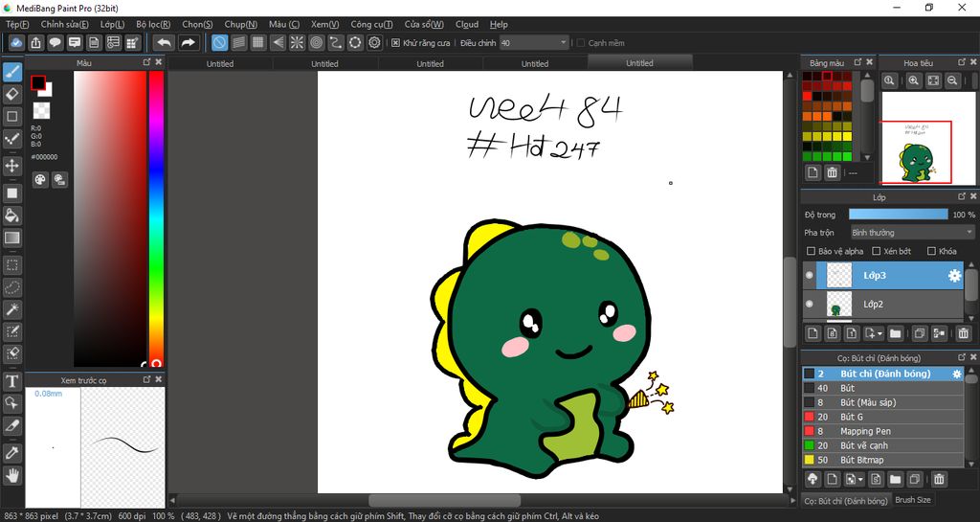
Task: Open the Công cụ(T) menu
Action: (372, 24)
